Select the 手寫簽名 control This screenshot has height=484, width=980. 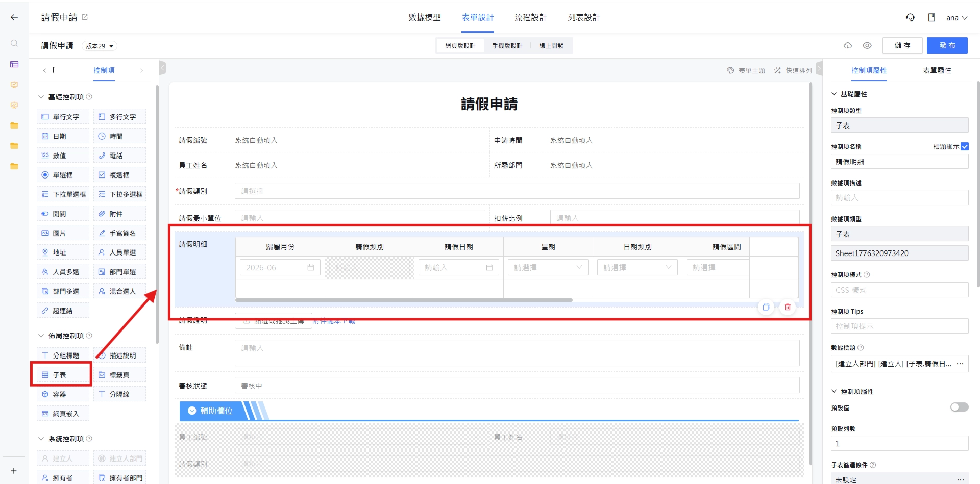coord(119,233)
